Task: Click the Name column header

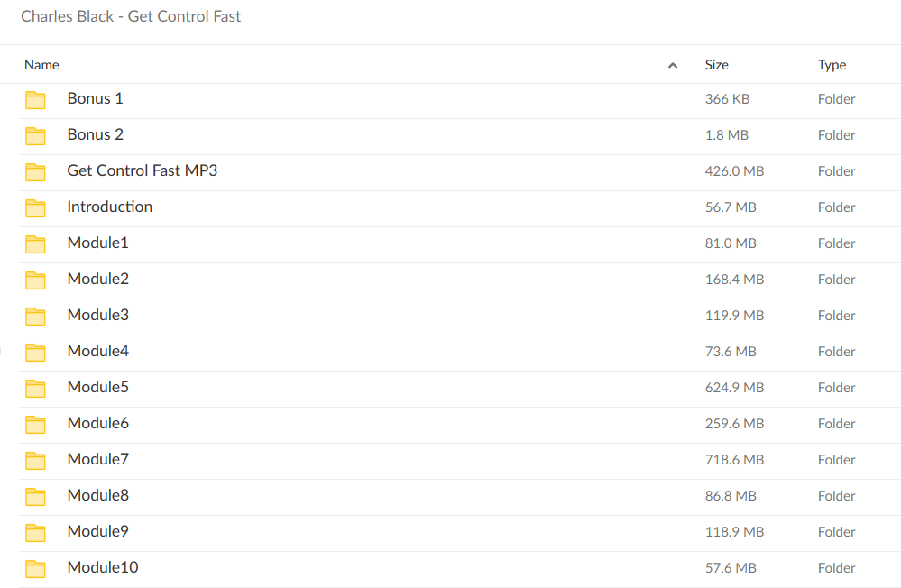Action: tap(41, 65)
